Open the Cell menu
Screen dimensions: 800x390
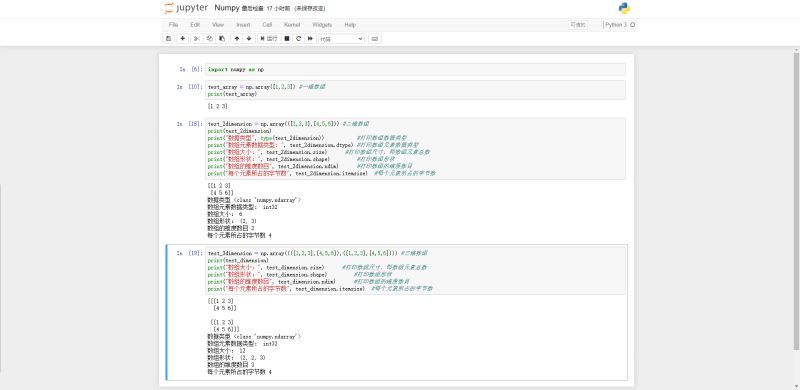267,25
